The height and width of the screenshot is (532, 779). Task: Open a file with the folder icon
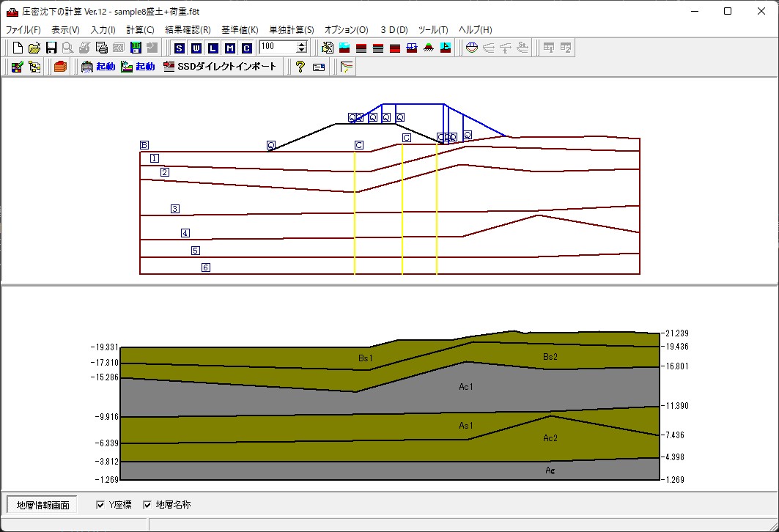click(34, 48)
